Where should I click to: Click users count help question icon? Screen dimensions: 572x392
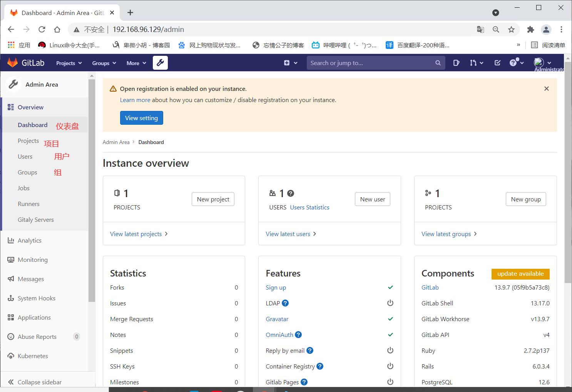click(x=291, y=193)
